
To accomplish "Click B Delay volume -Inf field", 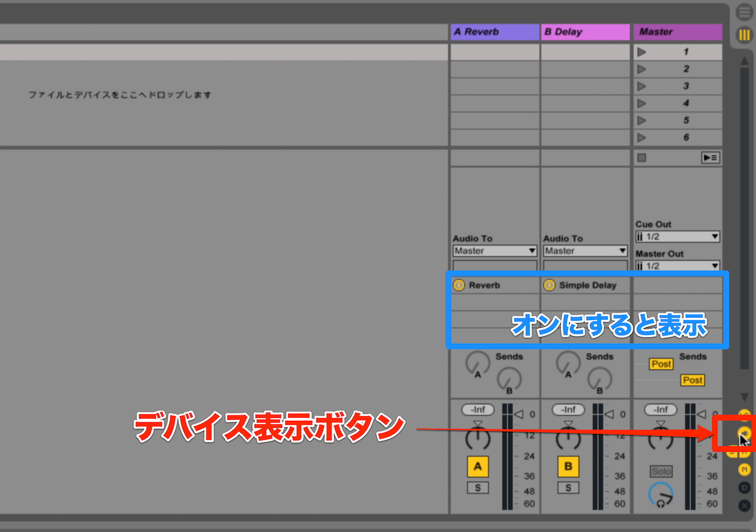I will point(568,409).
